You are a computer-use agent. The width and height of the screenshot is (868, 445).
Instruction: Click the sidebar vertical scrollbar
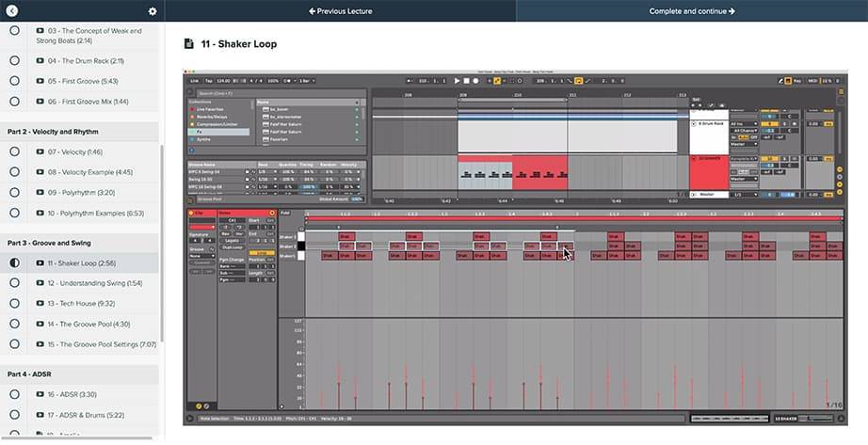[x=162, y=244]
